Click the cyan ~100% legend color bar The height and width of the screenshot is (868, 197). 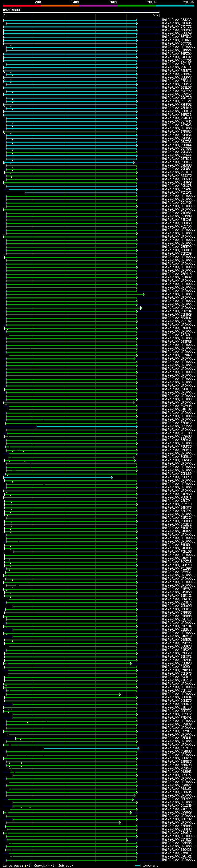(x=175, y=6)
